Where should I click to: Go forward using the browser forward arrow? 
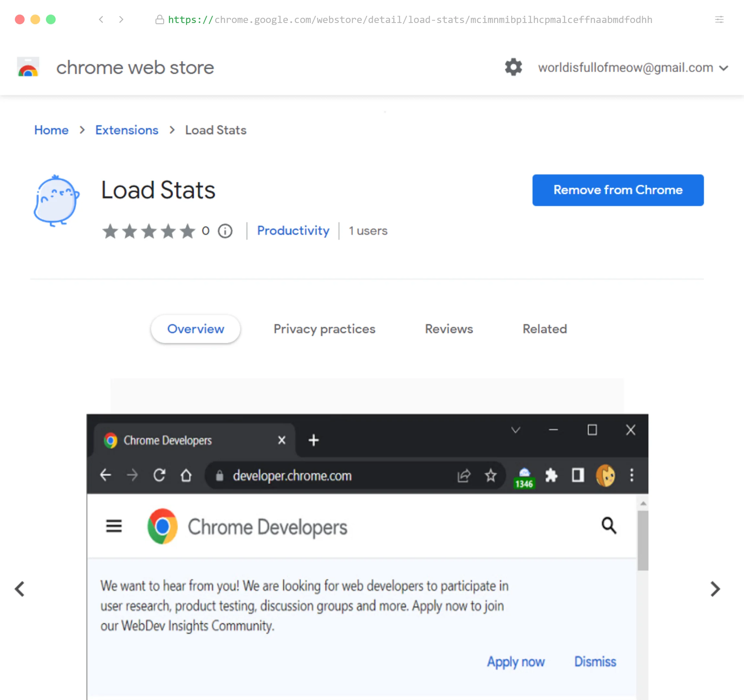121,19
